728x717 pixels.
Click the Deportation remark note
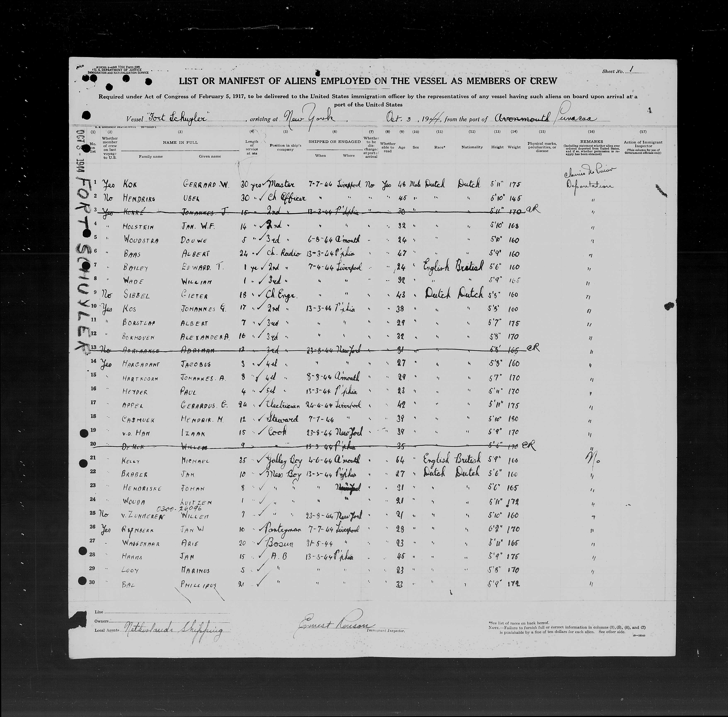(x=590, y=185)
